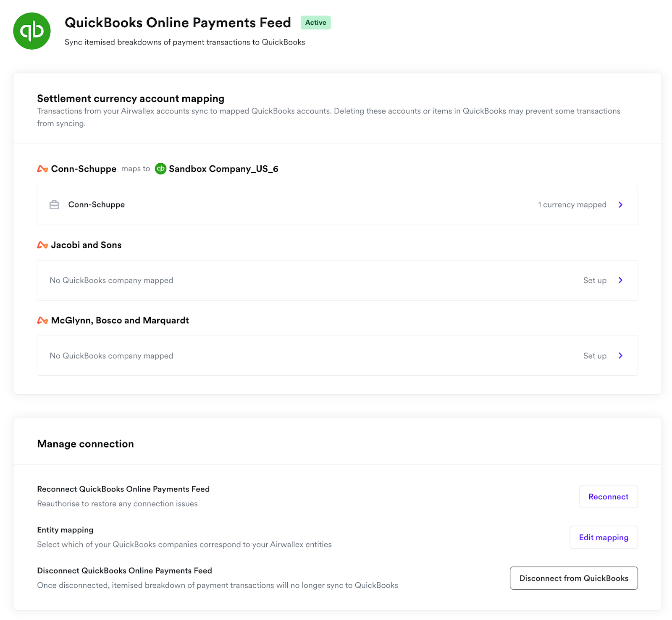This screenshot has height=620, width=672.
Task: Click 'No QuickBooks company mapped' under McGlynn
Action: coord(111,356)
